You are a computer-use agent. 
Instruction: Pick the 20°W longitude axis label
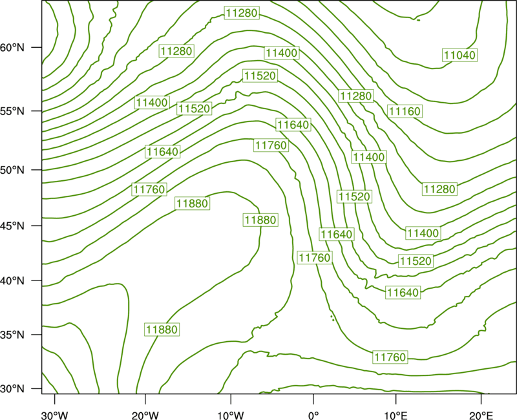tap(145, 415)
